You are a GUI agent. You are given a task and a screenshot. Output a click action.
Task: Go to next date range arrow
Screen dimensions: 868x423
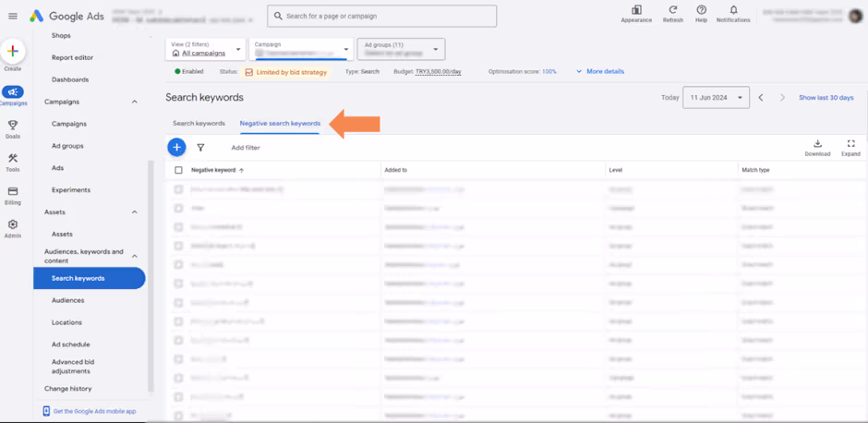[782, 98]
